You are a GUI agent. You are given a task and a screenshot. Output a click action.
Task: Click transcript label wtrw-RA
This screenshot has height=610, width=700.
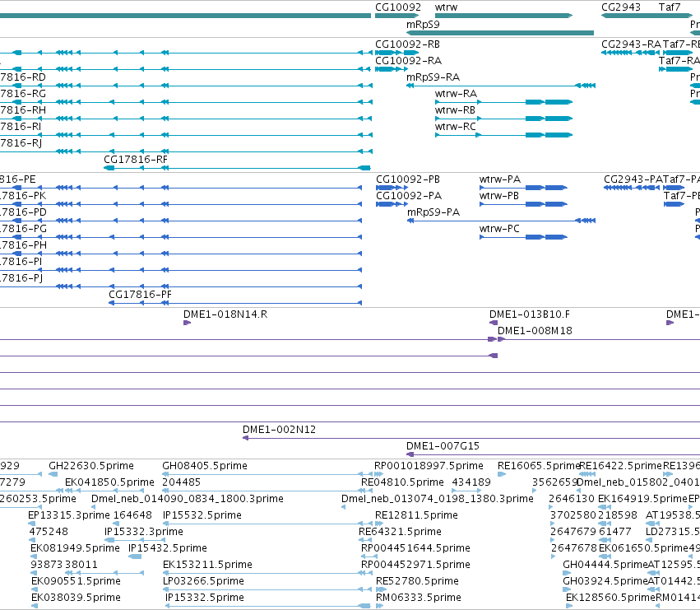456,93
